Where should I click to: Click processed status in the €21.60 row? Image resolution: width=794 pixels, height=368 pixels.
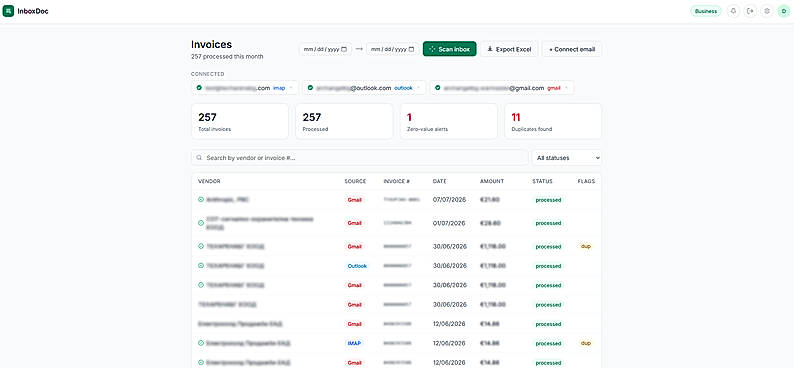coord(548,200)
